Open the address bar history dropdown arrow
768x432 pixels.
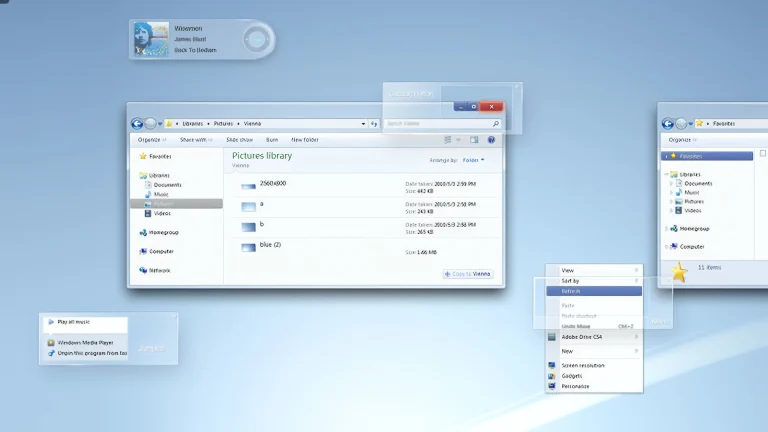pyautogui.click(x=363, y=124)
